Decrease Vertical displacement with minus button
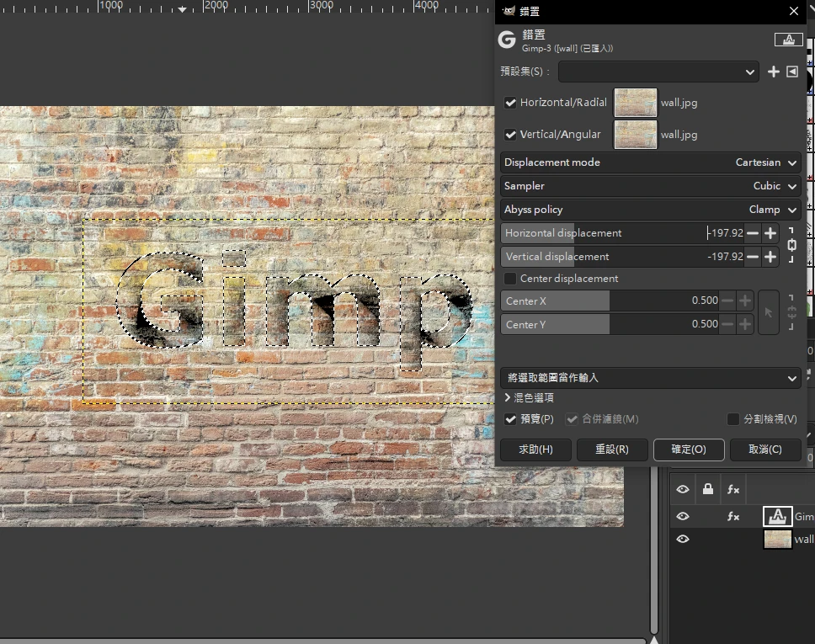Screen dimensions: 815x644 753,257
